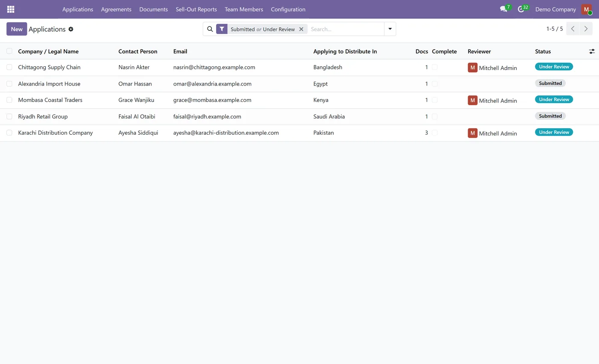Click the search magnifier icon
This screenshot has height=364, width=599.
click(210, 29)
